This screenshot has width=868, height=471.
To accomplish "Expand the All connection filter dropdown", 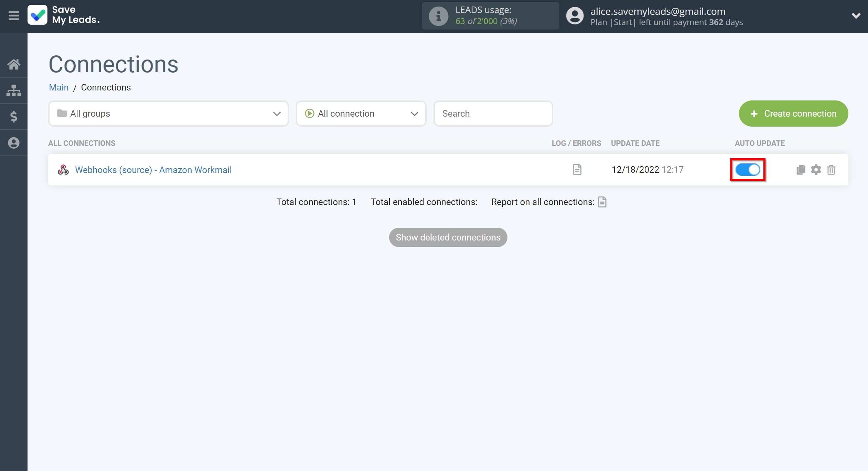I will point(361,113).
